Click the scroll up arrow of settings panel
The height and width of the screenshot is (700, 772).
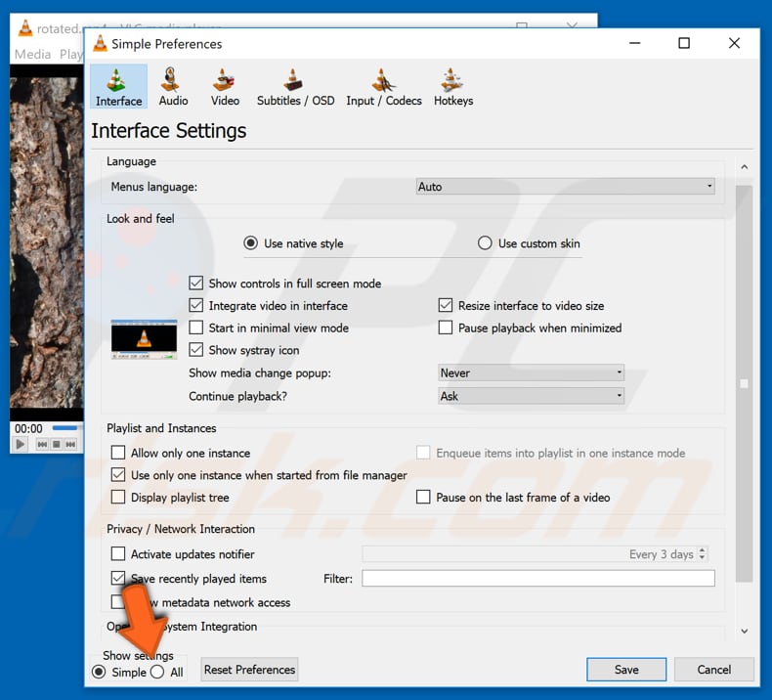pyautogui.click(x=745, y=167)
